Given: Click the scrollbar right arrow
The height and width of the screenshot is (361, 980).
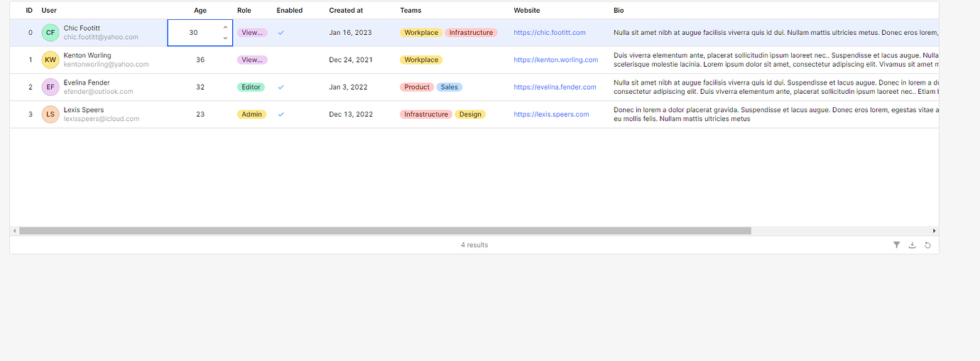Looking at the screenshot, I should 934,231.
